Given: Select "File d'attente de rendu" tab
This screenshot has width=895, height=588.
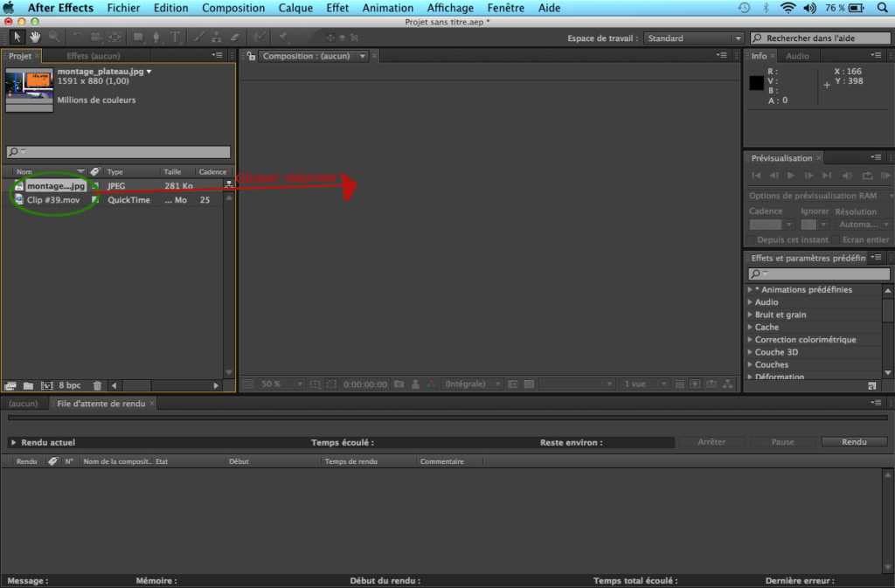Looking at the screenshot, I should (x=101, y=404).
